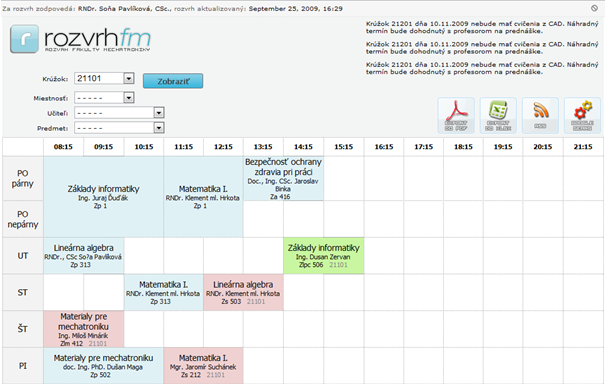Open Bezpečnosť ochrany zdravia pri práci block
The image size is (606, 384).
click(283, 178)
